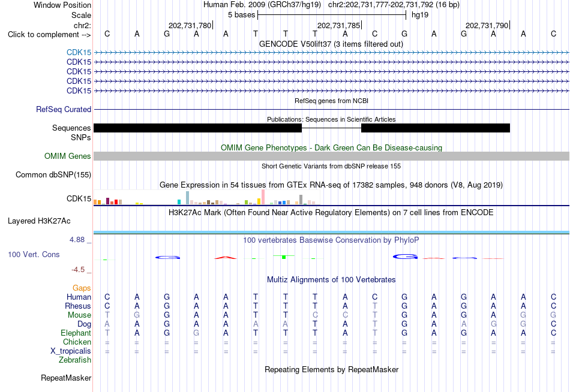Viewport: 570px width, 392px height.
Task: Click the 'chr2:' ruler label
Action: pyautogui.click(x=82, y=25)
